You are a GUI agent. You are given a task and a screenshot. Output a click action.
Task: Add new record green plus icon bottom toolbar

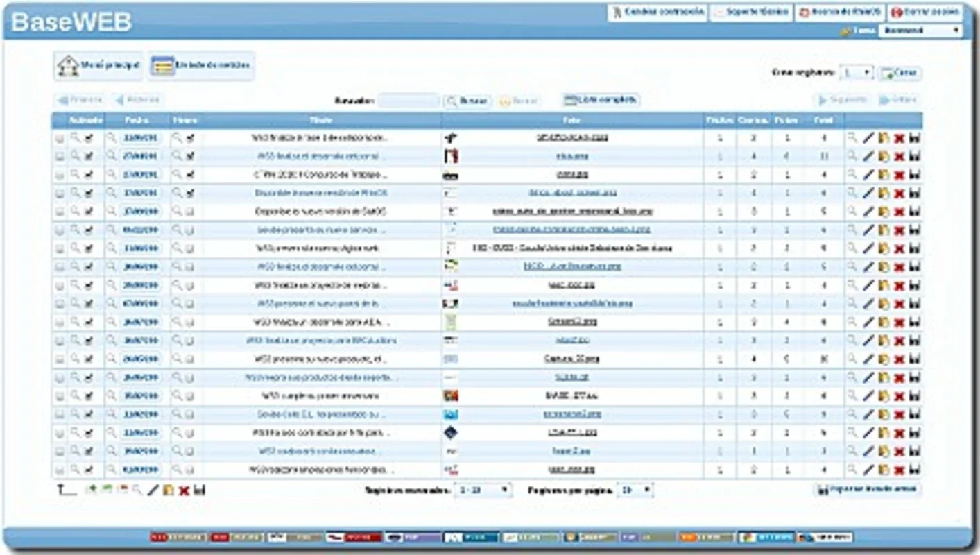point(91,490)
